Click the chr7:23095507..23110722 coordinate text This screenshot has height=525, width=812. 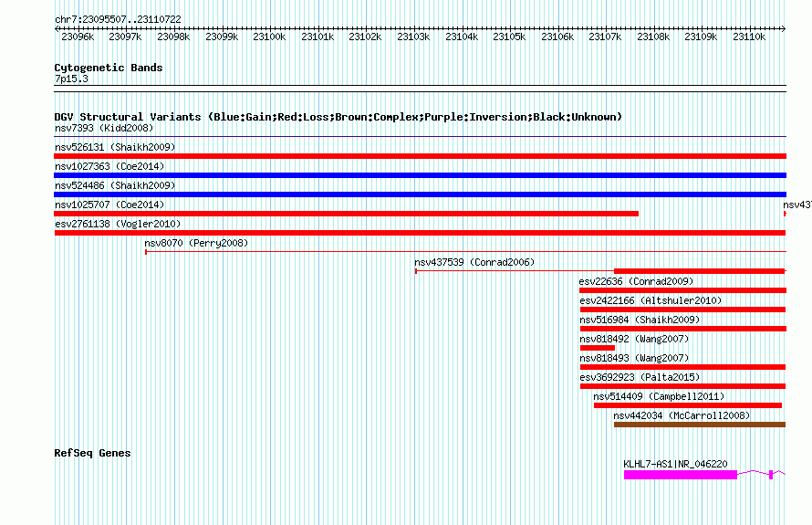[118, 19]
